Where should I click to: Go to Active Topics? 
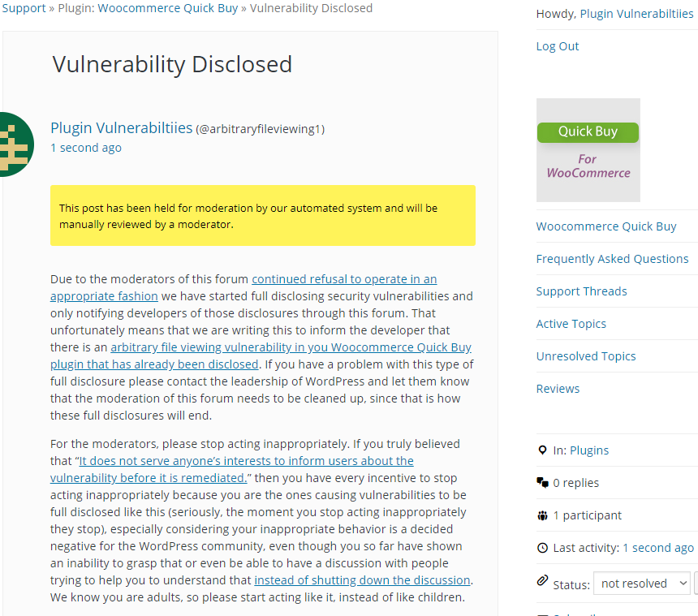(571, 324)
